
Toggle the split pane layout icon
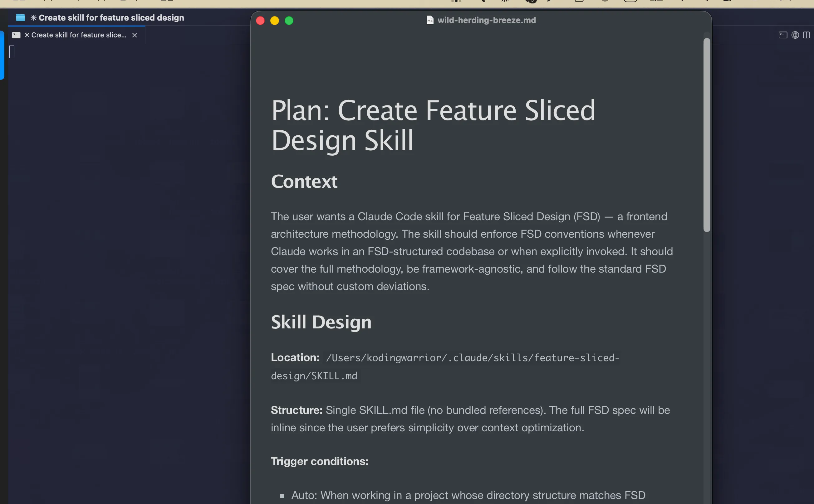tap(806, 35)
